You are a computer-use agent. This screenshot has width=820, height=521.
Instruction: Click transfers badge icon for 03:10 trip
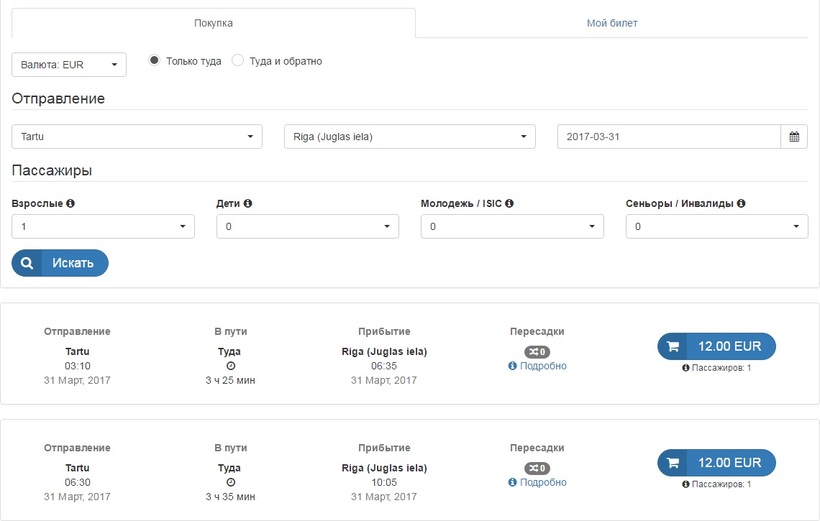tap(537, 352)
